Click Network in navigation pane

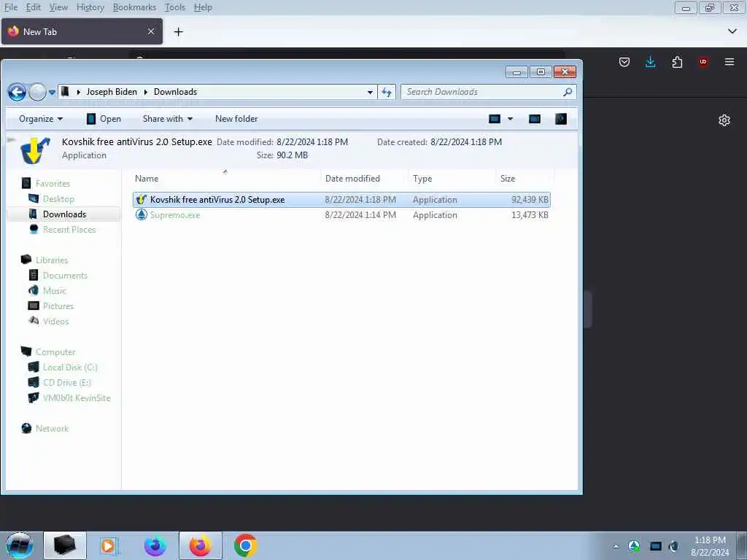52,429
